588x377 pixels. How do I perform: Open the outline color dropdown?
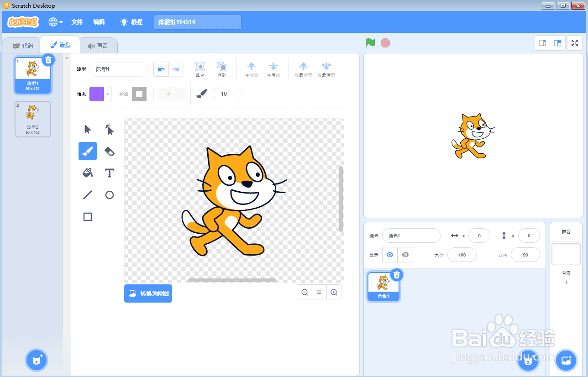point(150,94)
